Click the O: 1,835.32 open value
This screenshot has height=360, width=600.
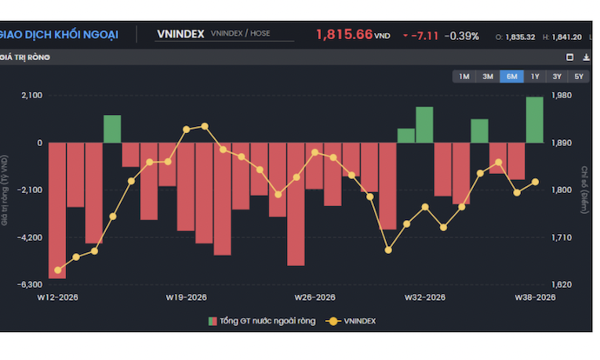click(515, 37)
